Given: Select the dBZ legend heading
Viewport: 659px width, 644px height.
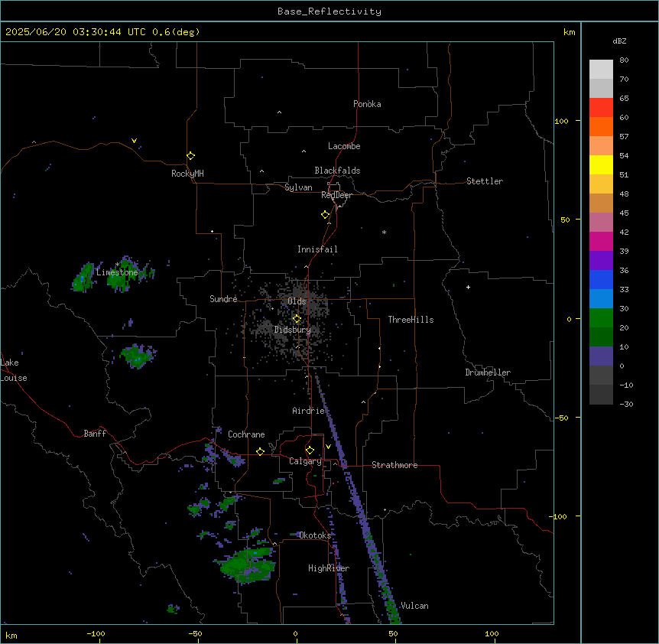Looking at the screenshot, I should pos(619,41).
